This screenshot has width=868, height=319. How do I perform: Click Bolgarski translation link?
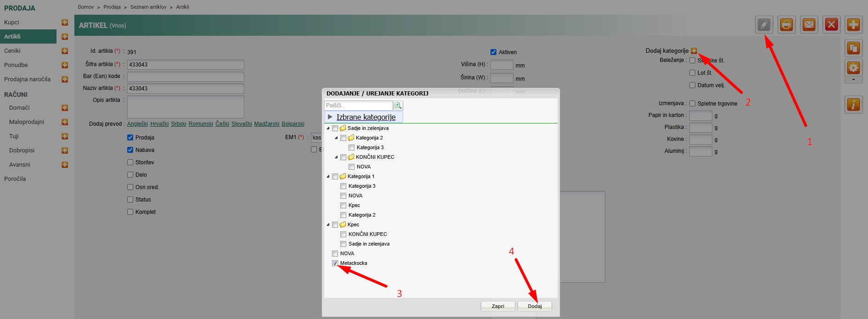click(293, 124)
